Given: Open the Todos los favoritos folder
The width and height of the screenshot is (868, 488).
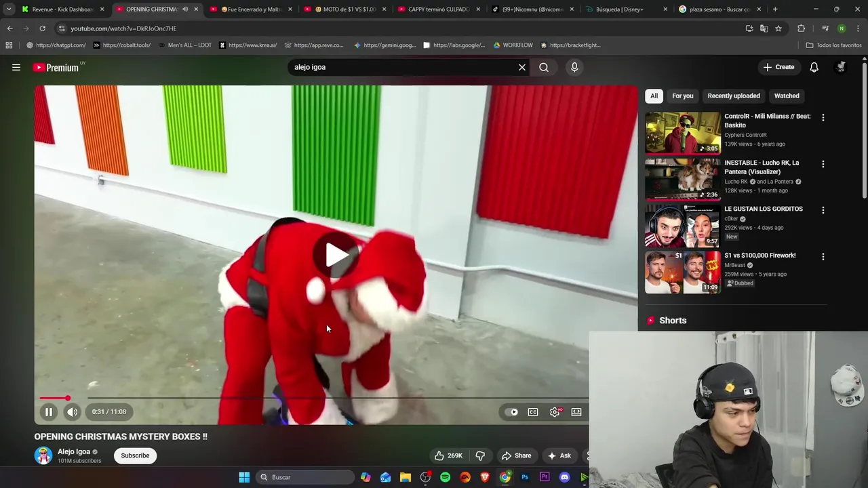Looking at the screenshot, I should [833, 45].
